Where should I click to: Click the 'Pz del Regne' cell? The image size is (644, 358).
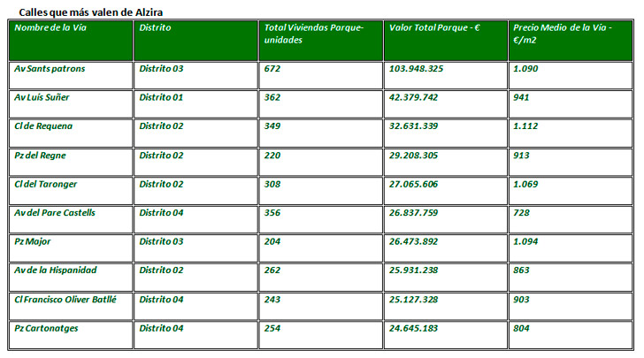(x=41, y=156)
